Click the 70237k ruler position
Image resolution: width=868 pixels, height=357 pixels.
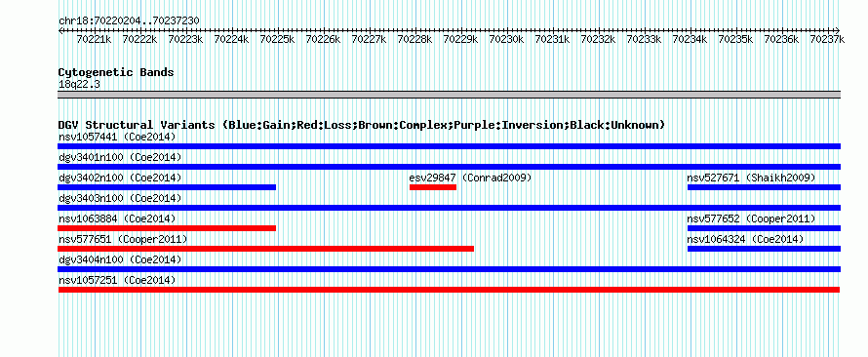[x=828, y=39]
